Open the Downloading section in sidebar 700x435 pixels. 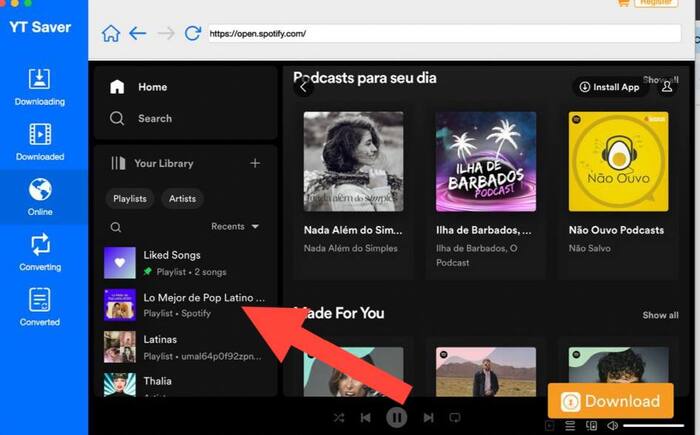[x=40, y=87]
